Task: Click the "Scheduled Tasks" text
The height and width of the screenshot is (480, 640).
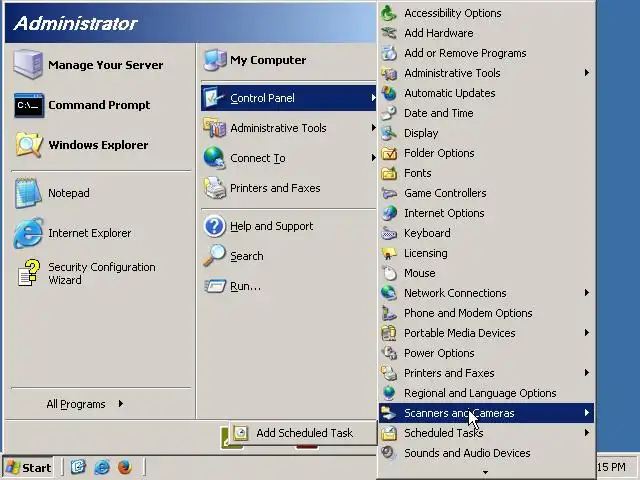Action: tap(444, 433)
